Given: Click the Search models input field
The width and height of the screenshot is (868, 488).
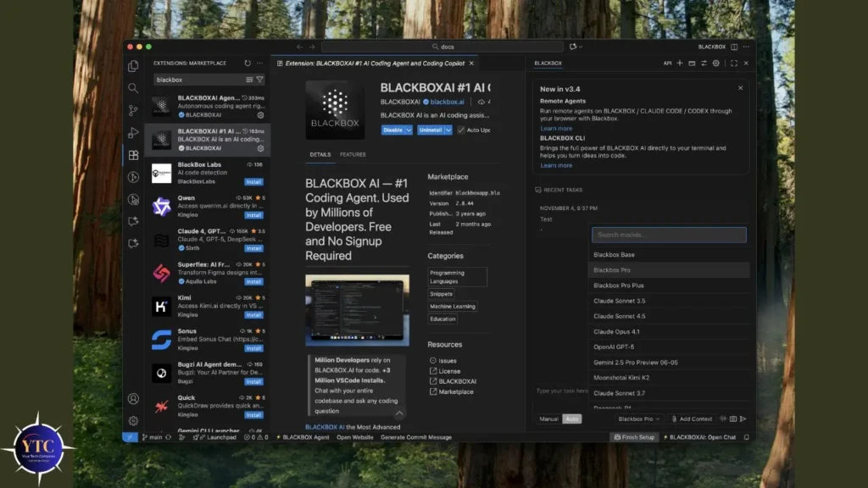Looking at the screenshot, I should [669, 235].
